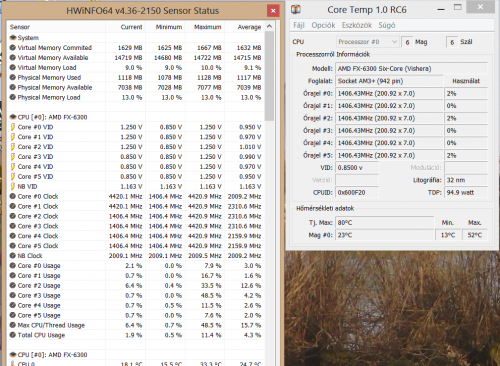The width and height of the screenshot is (500, 366).
Task: Click the Core #5 Clock row icon
Action: [x=13, y=246]
